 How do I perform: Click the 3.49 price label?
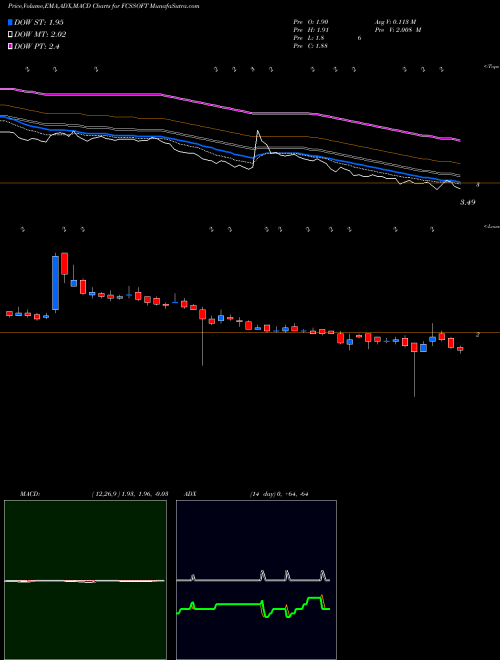pos(467,202)
